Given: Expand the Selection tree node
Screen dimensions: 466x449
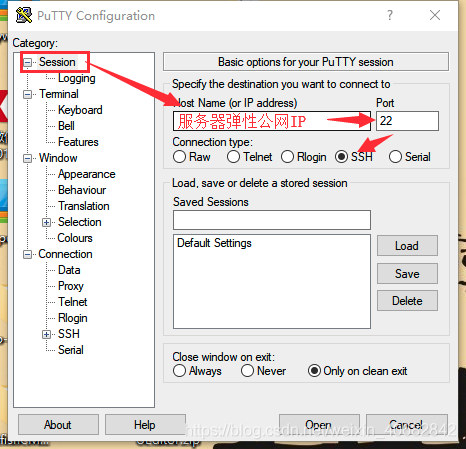Looking at the screenshot, I should (x=47, y=222).
